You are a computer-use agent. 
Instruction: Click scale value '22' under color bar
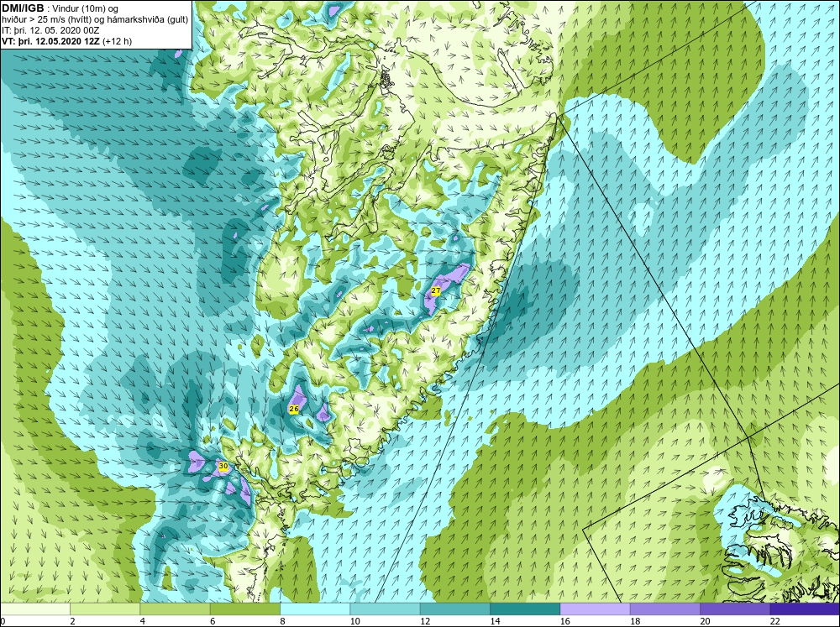coord(774,621)
